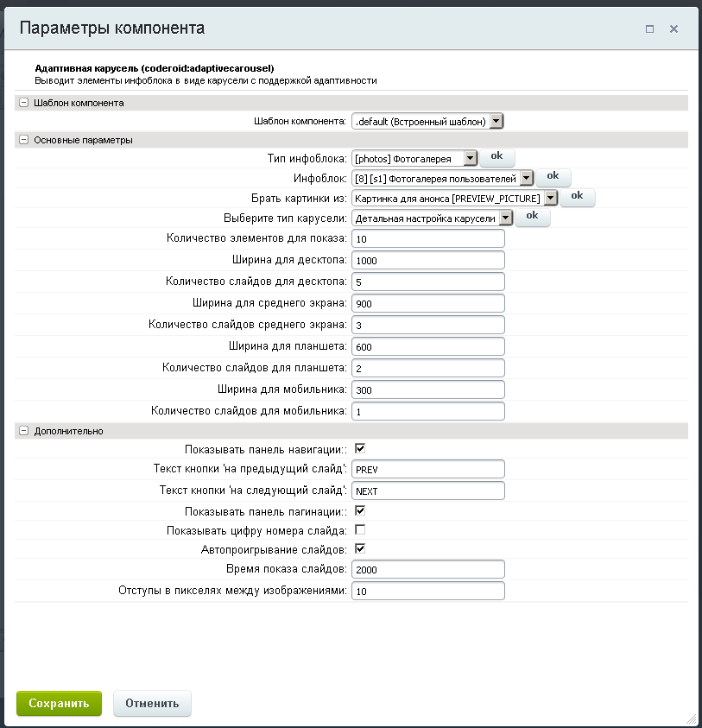
Task: Uncheck 'Показывать панель пагинации' checkbox
Action: pyautogui.click(x=360, y=510)
